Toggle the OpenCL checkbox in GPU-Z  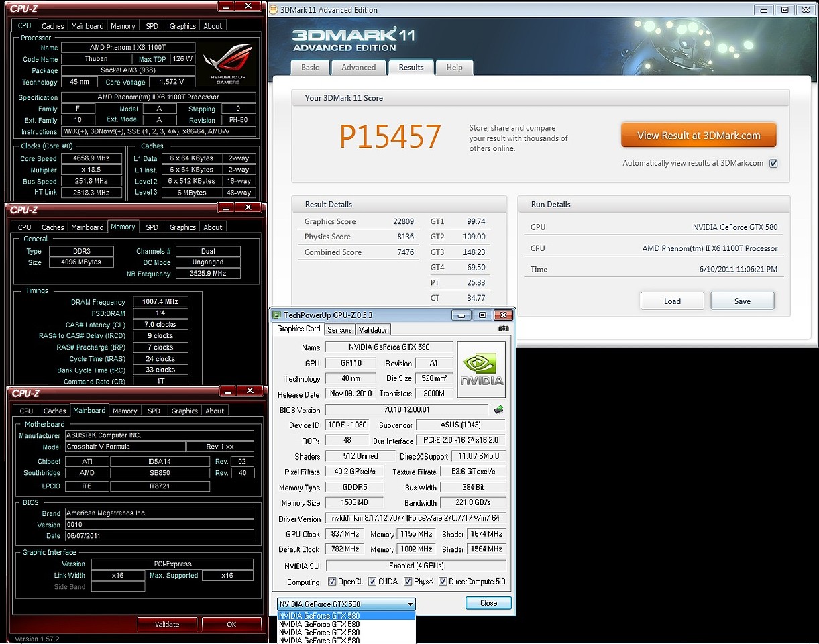[332, 582]
